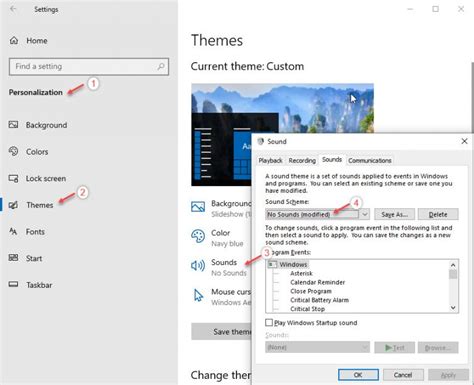
Task: Click the Save As button
Action: coord(394,214)
